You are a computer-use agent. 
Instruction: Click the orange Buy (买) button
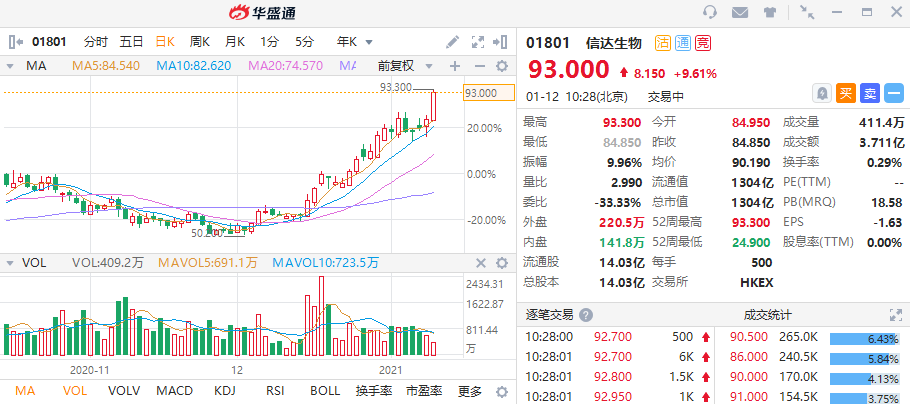coord(846,93)
